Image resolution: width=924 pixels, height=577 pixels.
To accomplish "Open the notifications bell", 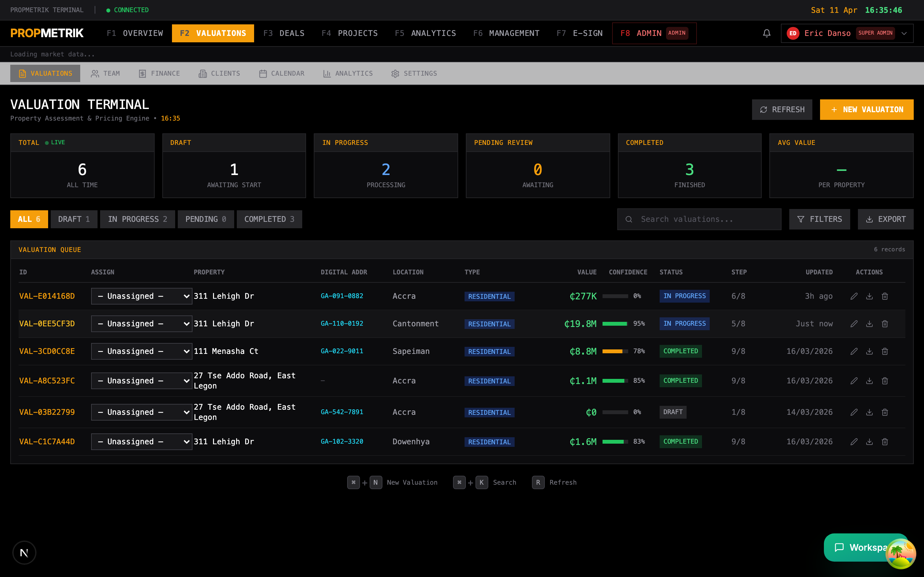I will tap(766, 33).
